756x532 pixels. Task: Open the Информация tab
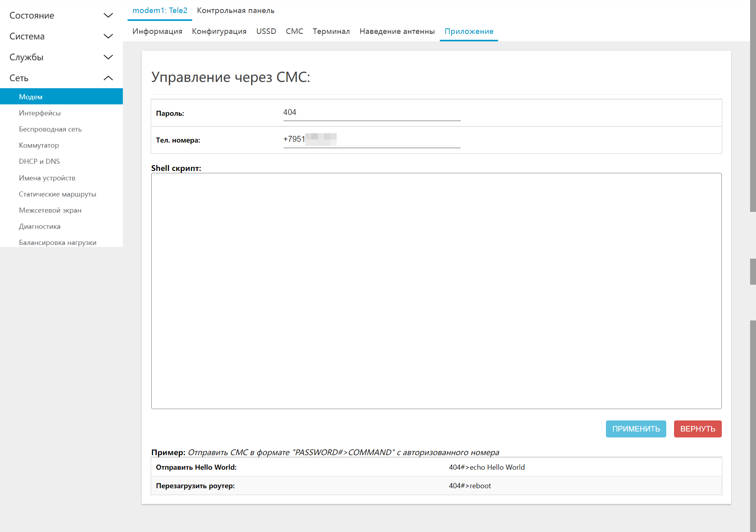tap(157, 31)
